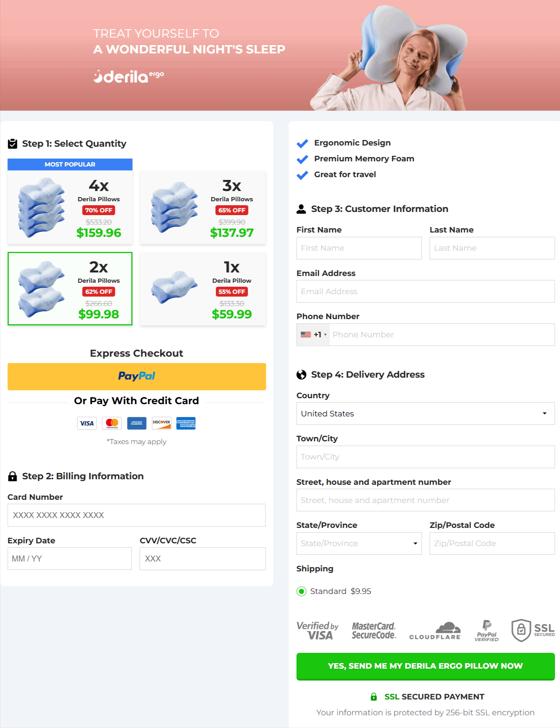Click Yes, Send Me My Derila Ergo Pillow Now
This screenshot has height=728, width=560.
(x=426, y=666)
